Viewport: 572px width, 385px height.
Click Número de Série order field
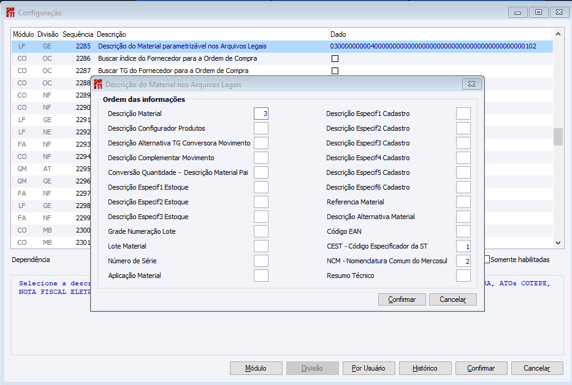(261, 261)
